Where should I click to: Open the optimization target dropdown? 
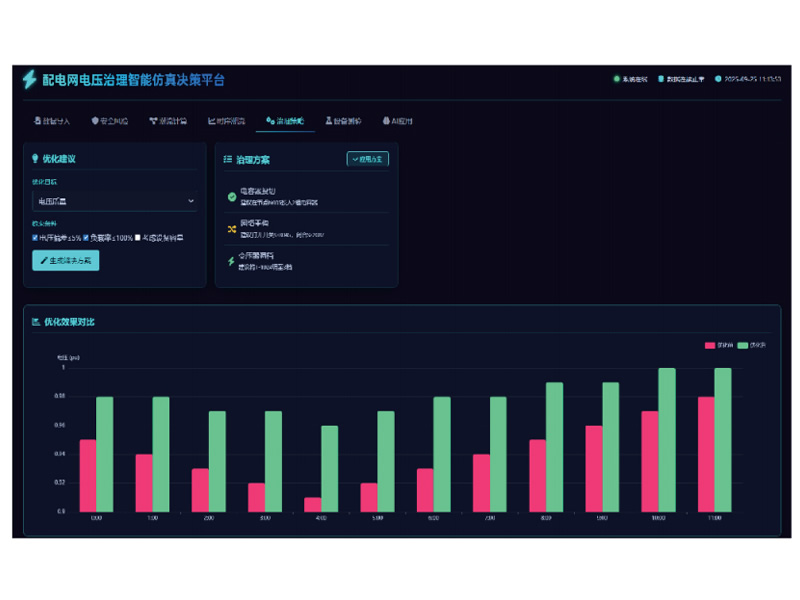tap(114, 201)
